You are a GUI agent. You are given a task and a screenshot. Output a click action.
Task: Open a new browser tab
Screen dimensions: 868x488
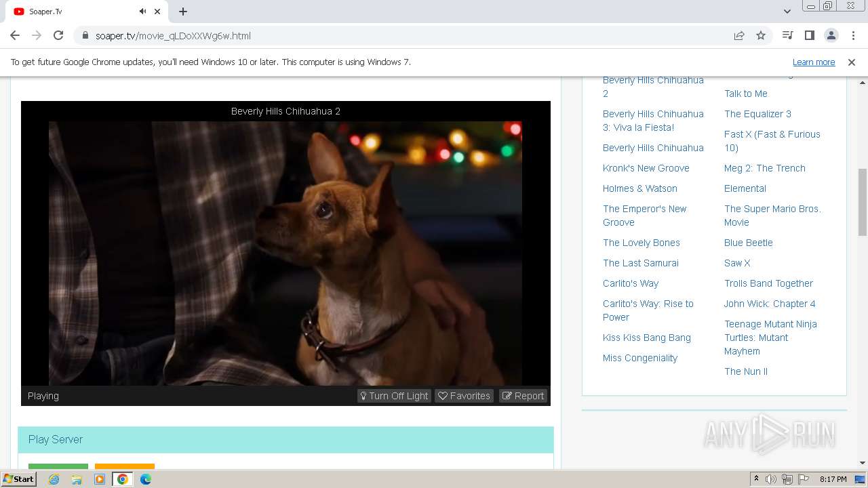[183, 12]
